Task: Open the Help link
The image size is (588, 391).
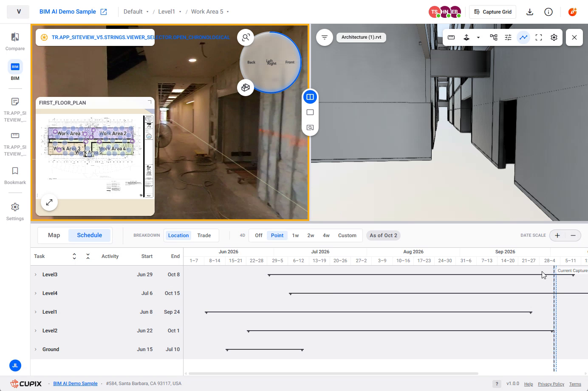Action: (529, 384)
